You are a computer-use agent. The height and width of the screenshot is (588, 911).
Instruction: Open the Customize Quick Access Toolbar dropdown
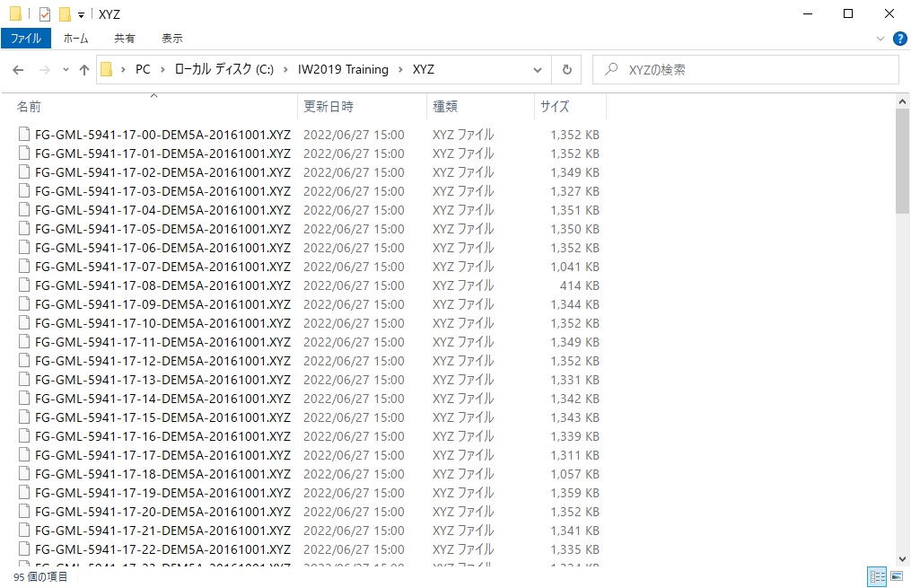[x=82, y=14]
